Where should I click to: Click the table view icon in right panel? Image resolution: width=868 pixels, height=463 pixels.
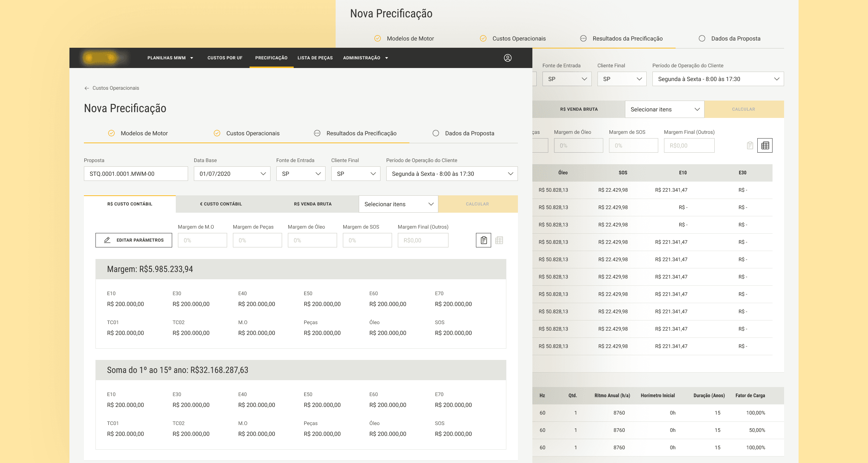click(x=765, y=145)
